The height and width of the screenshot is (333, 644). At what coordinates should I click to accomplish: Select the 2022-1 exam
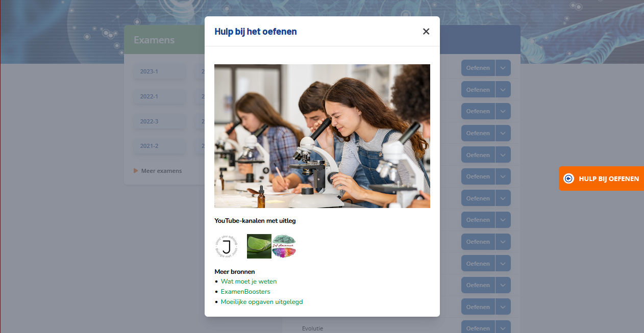[x=149, y=96]
